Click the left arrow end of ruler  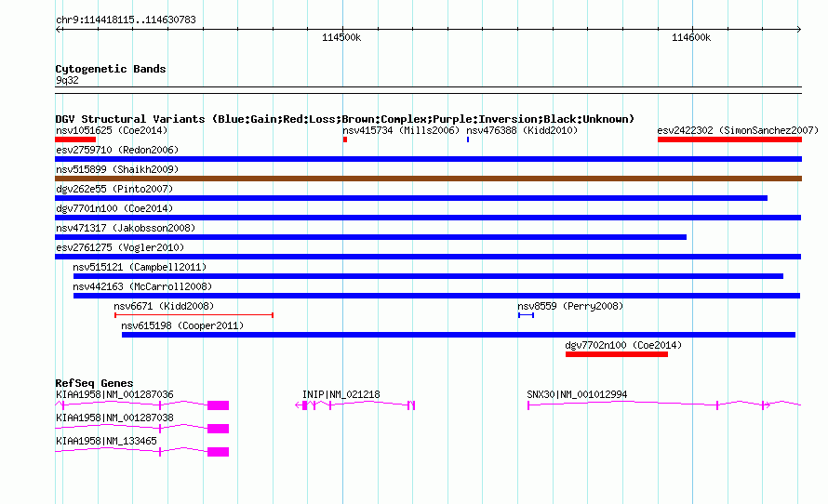click(58, 30)
